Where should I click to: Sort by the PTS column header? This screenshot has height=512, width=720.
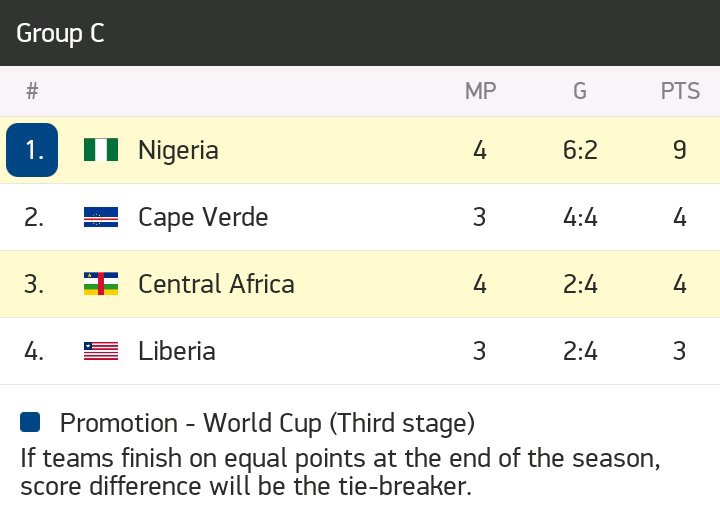[x=680, y=91]
